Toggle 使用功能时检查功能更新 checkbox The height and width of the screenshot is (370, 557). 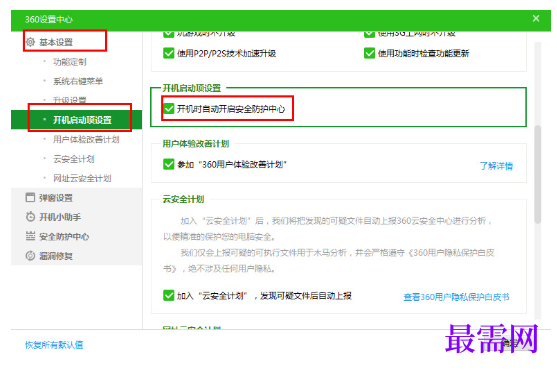pos(369,53)
